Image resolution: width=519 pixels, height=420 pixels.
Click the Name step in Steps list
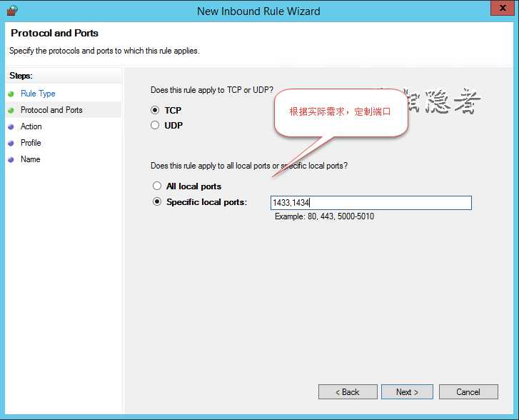pyautogui.click(x=31, y=159)
